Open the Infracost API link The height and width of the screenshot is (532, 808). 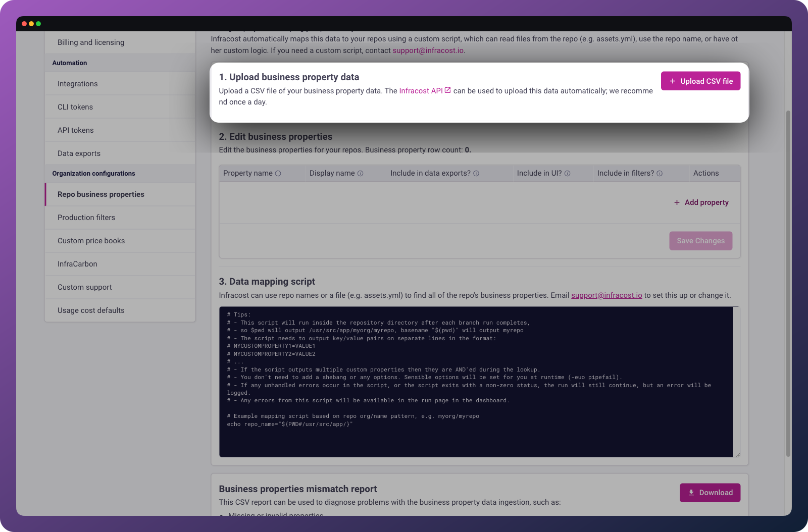(x=421, y=91)
